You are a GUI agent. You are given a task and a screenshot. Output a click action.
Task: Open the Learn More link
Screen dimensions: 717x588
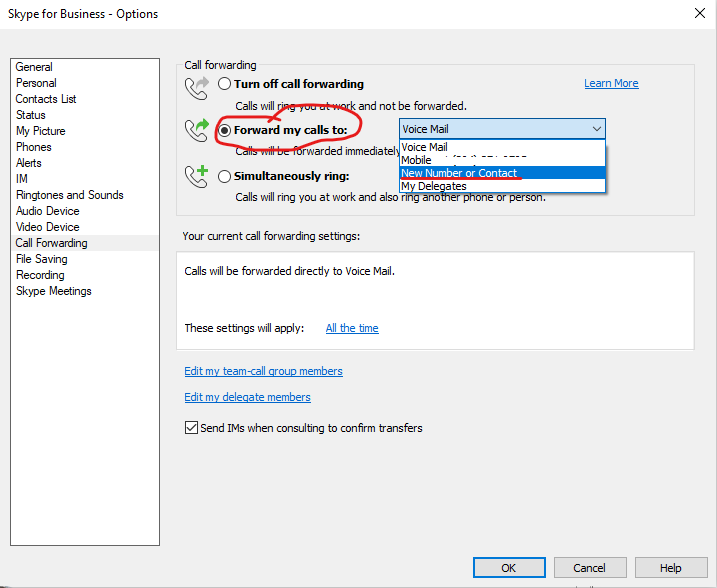coord(611,84)
